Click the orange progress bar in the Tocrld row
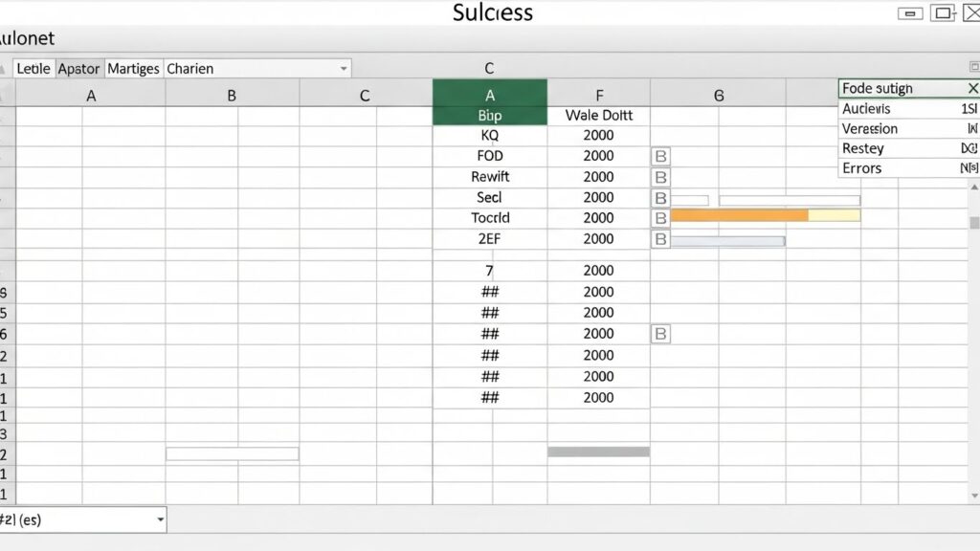Image resolution: width=980 pixels, height=551 pixels. (x=739, y=216)
